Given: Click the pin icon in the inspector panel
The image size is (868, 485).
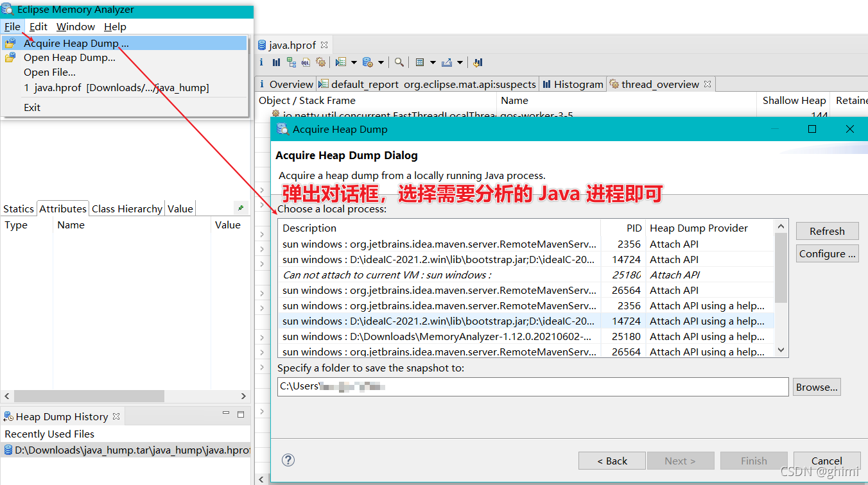Looking at the screenshot, I should coord(240,208).
